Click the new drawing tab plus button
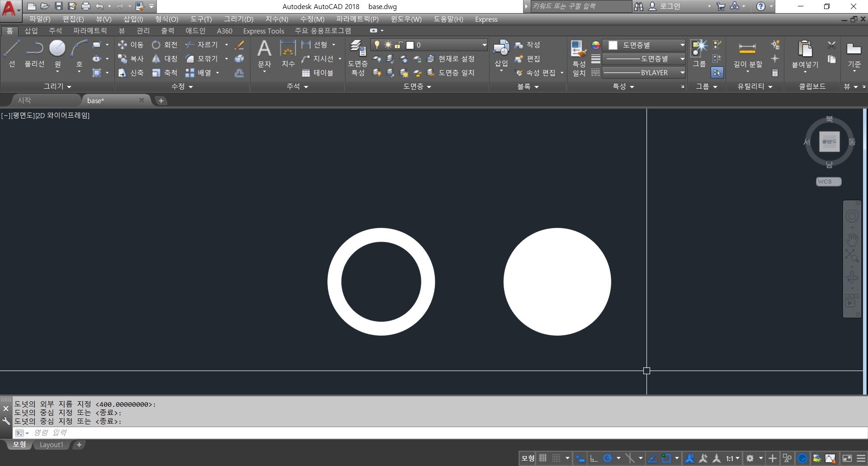 [x=161, y=100]
